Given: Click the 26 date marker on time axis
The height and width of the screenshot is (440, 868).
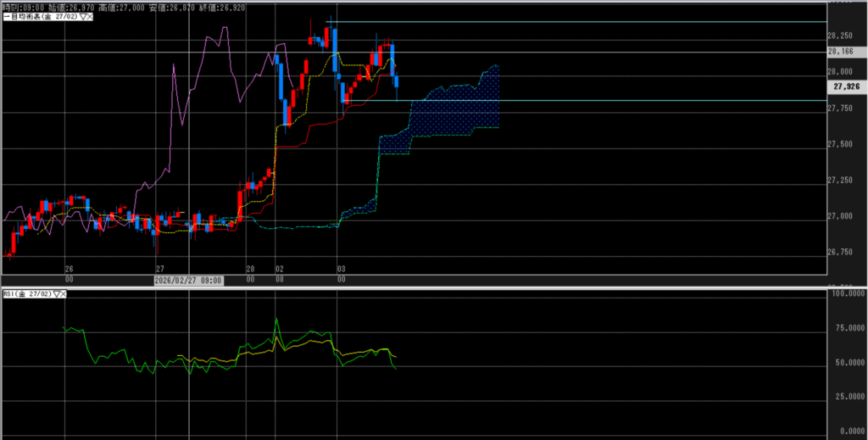Looking at the screenshot, I should click(70, 265).
